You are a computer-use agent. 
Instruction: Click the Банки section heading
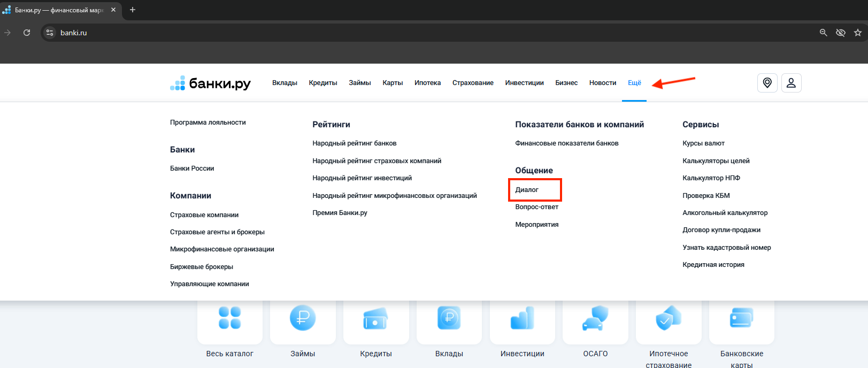click(x=182, y=150)
